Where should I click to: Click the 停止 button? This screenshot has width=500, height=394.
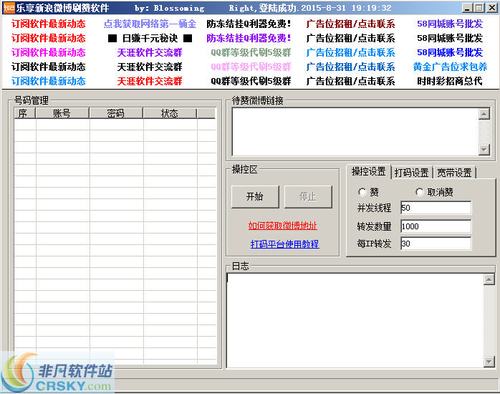pos(308,197)
